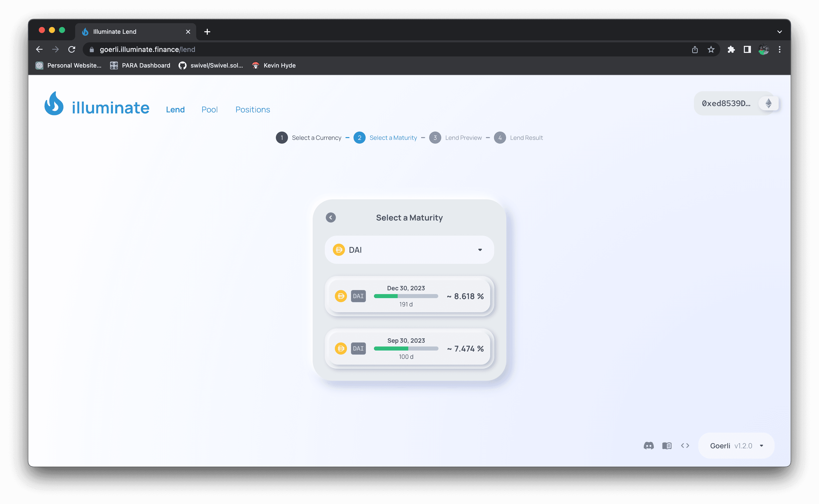Toggle step 1 Select a Currency indicator
This screenshot has width=819, height=504.
point(281,137)
